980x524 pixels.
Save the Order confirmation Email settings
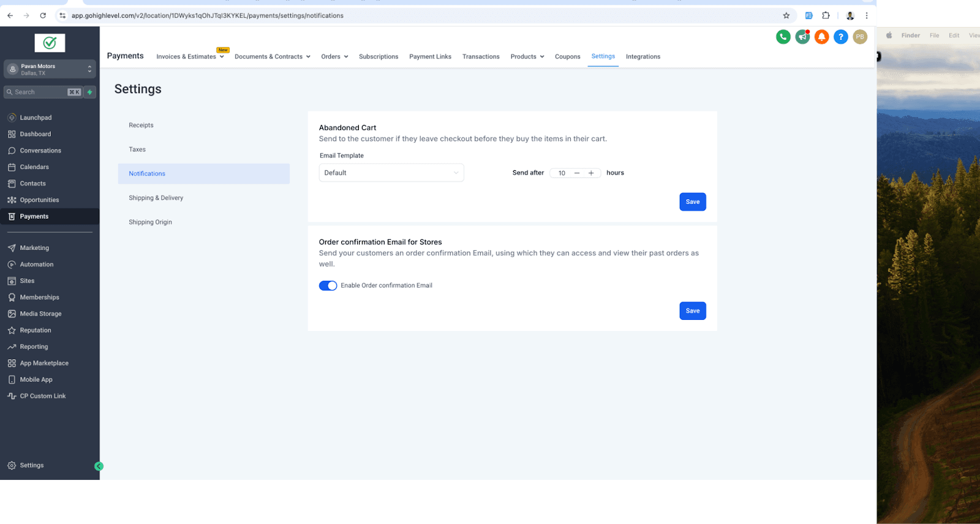tap(693, 311)
